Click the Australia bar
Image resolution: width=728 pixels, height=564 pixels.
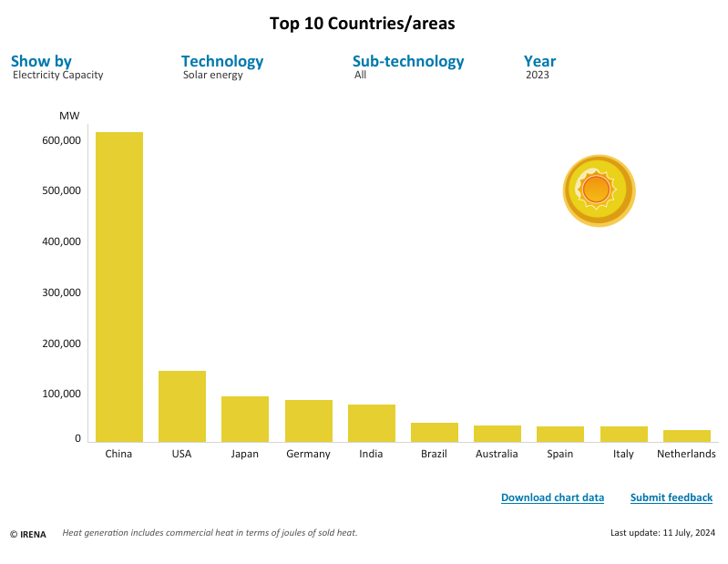(x=497, y=434)
